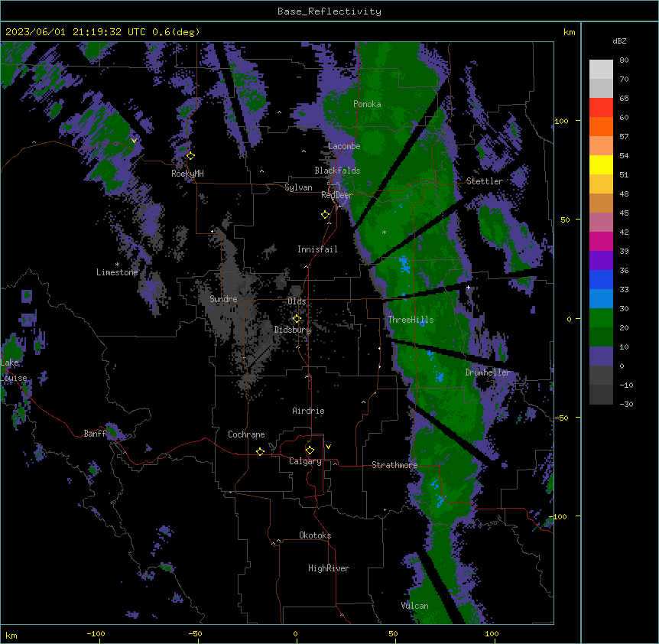
Task: Click the yellow V marker east of Calgary
Action: pos(328,447)
